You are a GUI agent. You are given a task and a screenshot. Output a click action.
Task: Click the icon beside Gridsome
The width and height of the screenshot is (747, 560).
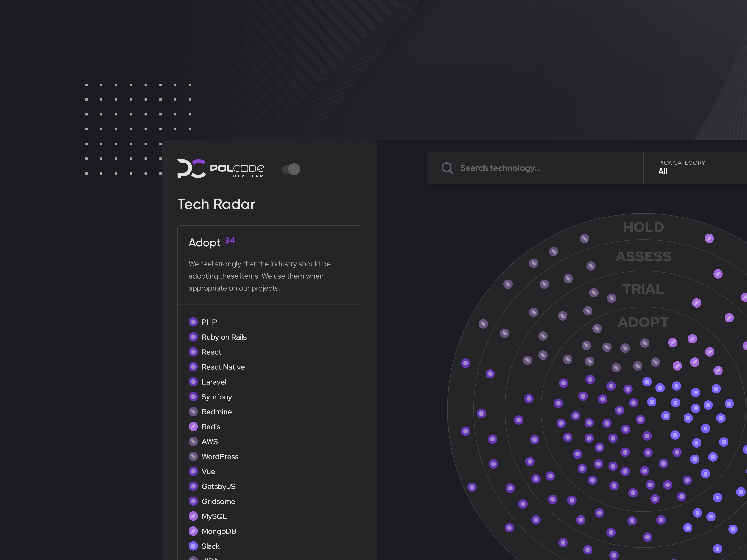pyautogui.click(x=193, y=501)
